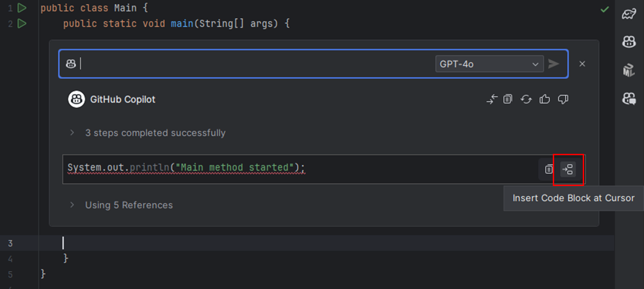The height and width of the screenshot is (289, 644).
Task: Copy the whole Copilot response
Action: coord(508,99)
